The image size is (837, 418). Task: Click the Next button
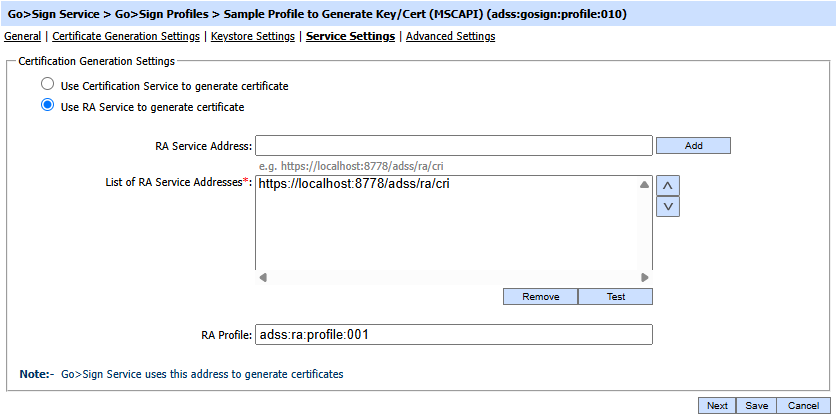click(x=717, y=406)
